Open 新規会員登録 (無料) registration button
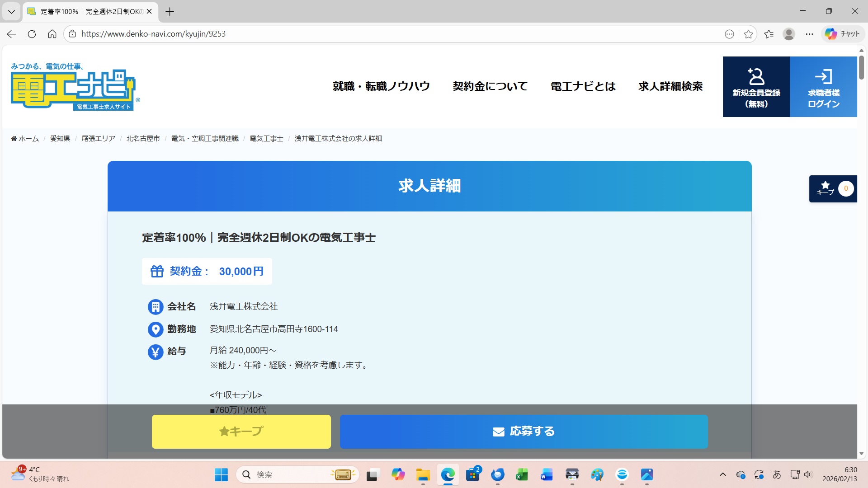The image size is (868, 488). [x=756, y=87]
